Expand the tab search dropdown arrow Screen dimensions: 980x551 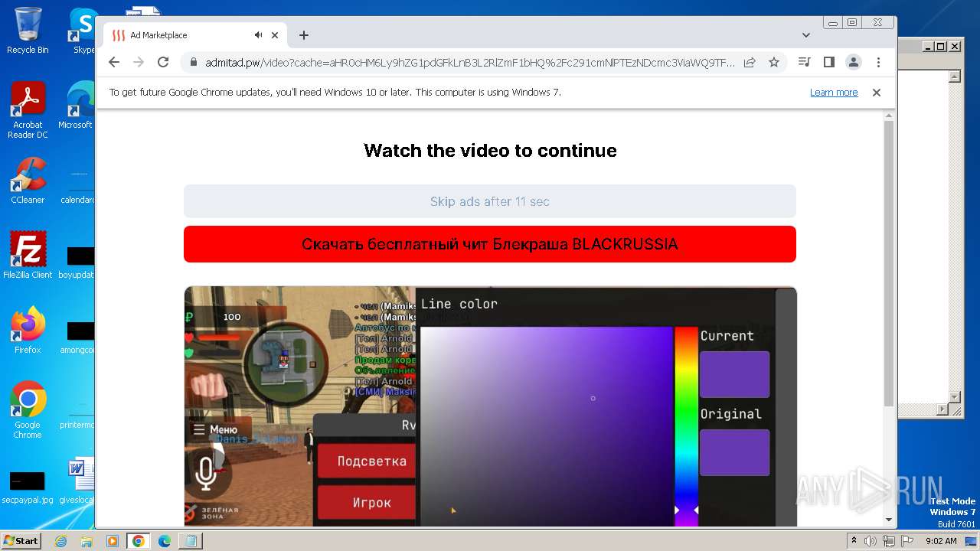tap(806, 35)
